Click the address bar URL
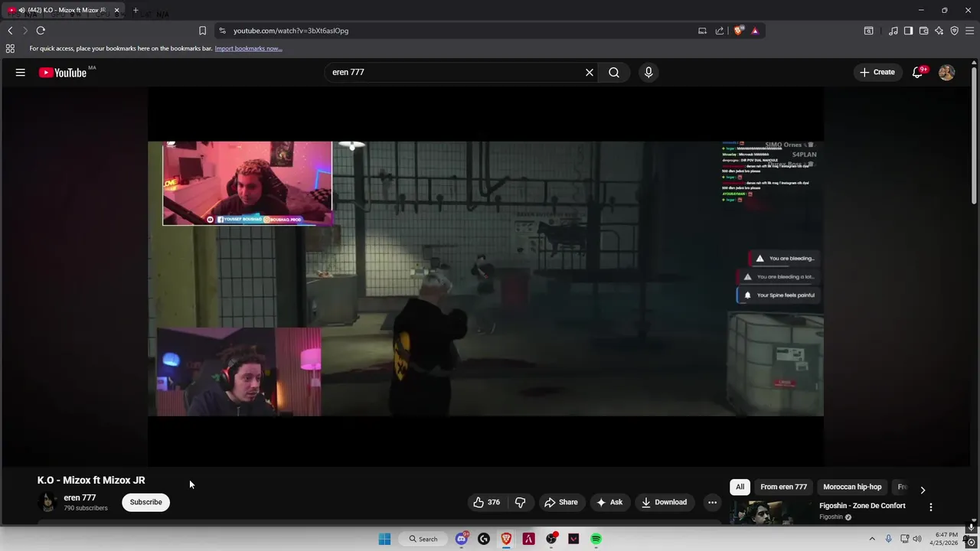This screenshot has height=551, width=980. [291, 31]
